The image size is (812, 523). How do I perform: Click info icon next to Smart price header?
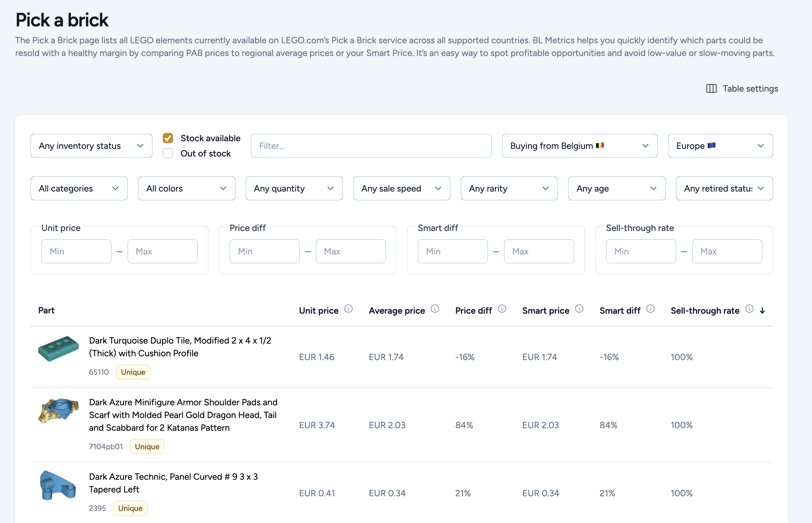pyautogui.click(x=579, y=309)
